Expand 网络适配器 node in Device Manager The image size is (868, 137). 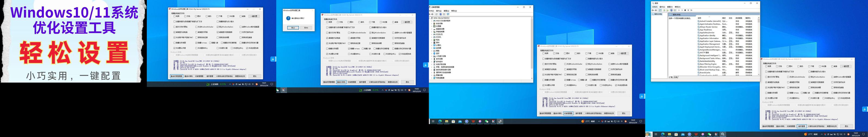(x=432, y=78)
